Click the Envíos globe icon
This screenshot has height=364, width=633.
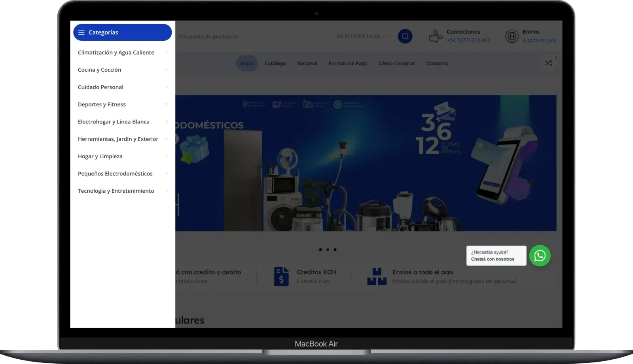coord(512,36)
